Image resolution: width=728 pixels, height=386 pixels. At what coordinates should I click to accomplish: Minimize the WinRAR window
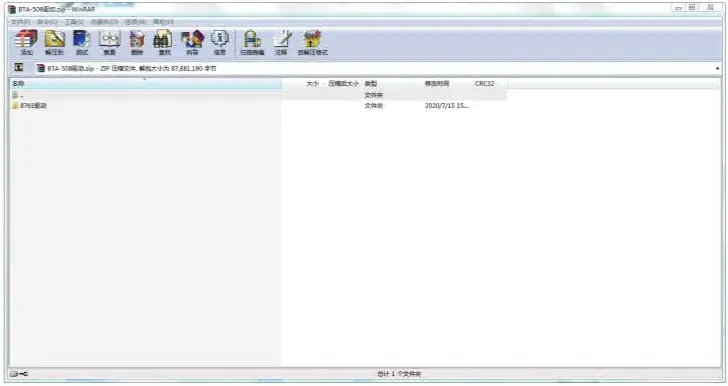coord(678,8)
